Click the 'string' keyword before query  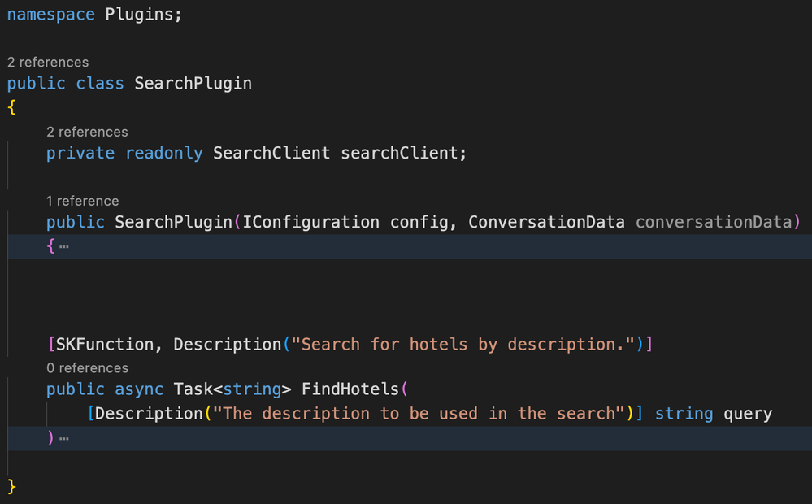click(x=684, y=413)
